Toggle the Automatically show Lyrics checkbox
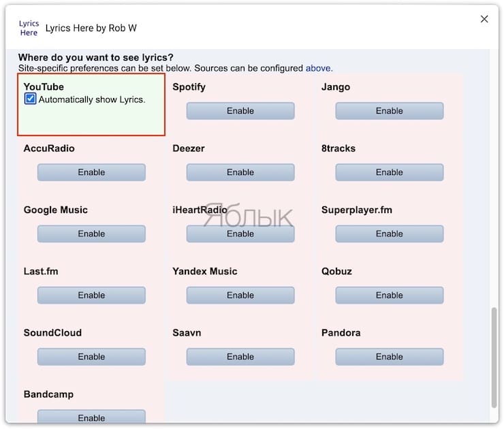This screenshot has width=504, height=429. pos(30,99)
